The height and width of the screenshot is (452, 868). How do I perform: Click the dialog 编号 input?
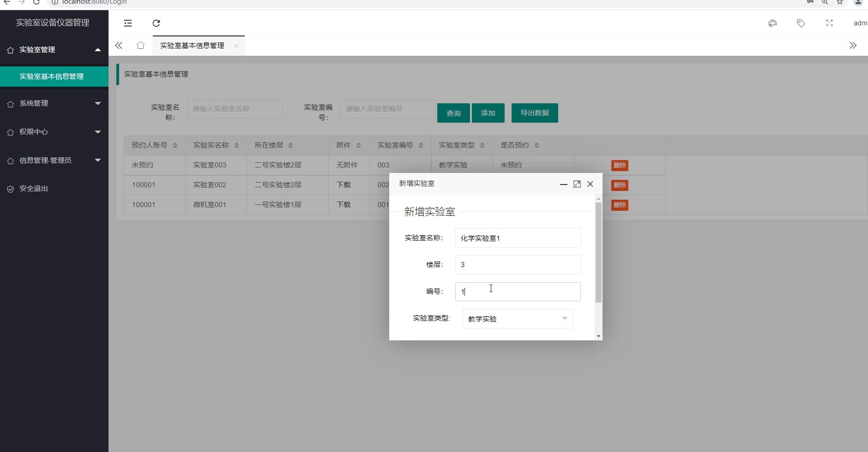(518, 291)
